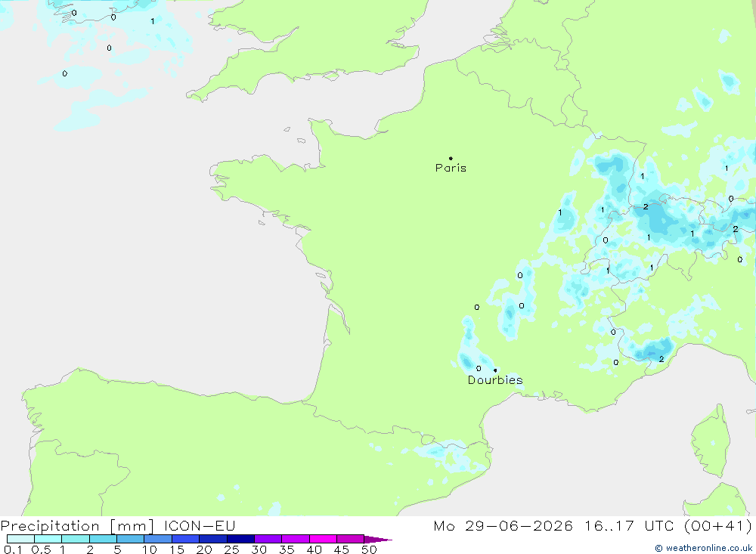Select the 30–35 mm legend color swatch
This screenshot has height=554, width=756.
pos(268,539)
